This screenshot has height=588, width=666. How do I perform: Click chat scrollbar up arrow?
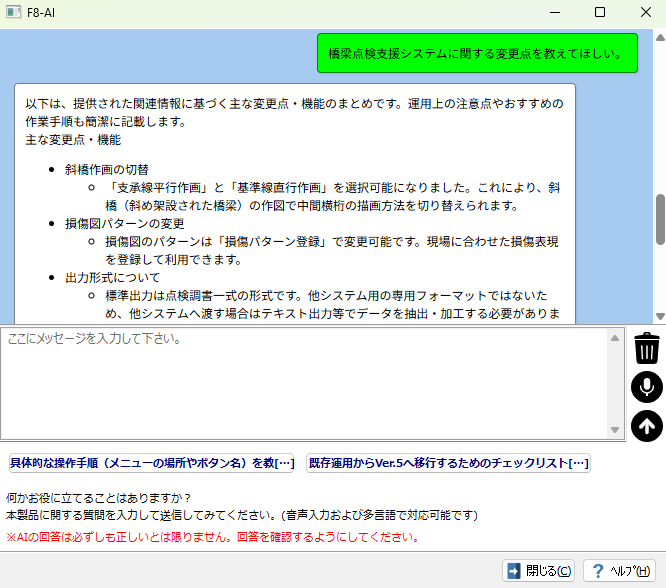click(x=660, y=38)
